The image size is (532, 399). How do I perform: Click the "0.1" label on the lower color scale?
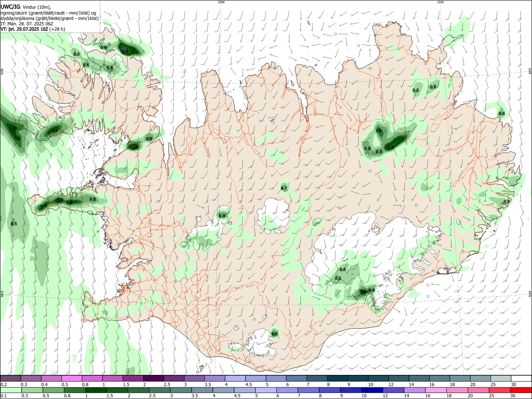(x=4, y=396)
